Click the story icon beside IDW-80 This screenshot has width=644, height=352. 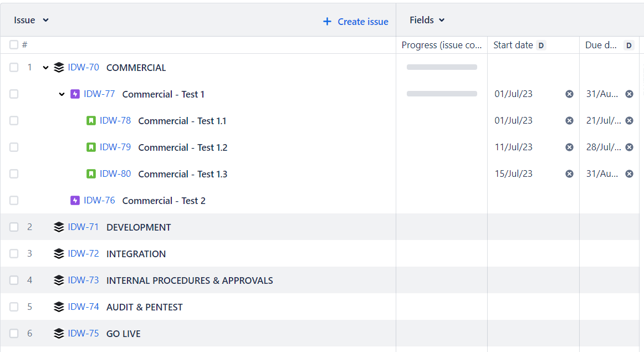pyautogui.click(x=91, y=174)
